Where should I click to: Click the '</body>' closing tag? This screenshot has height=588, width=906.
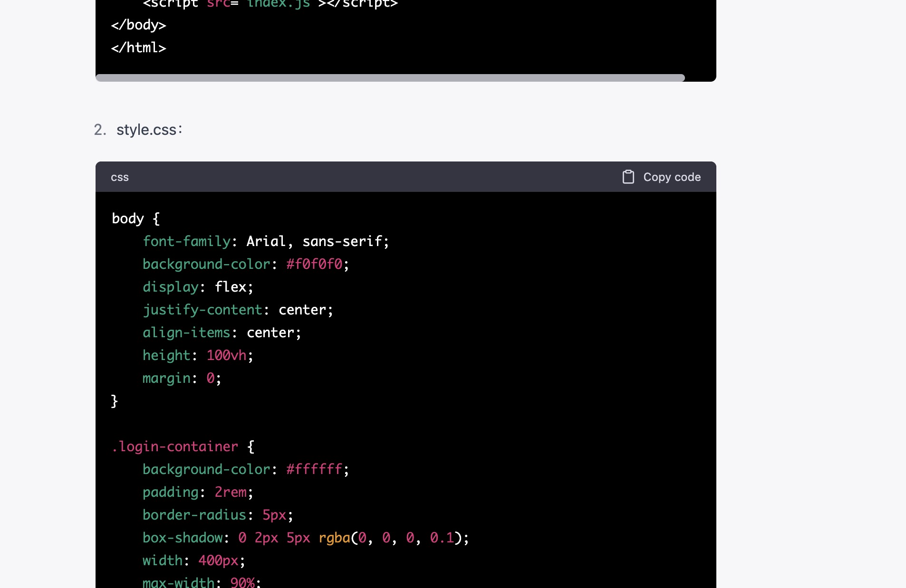(x=138, y=25)
